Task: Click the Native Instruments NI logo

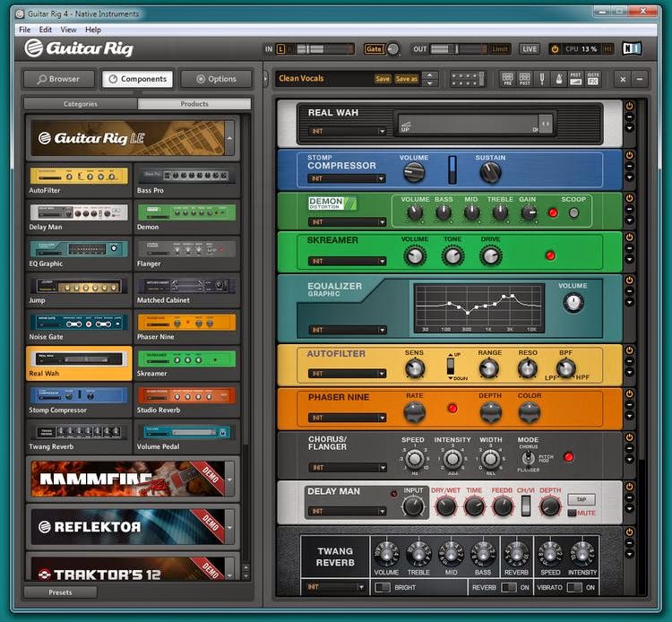Action: [x=633, y=48]
